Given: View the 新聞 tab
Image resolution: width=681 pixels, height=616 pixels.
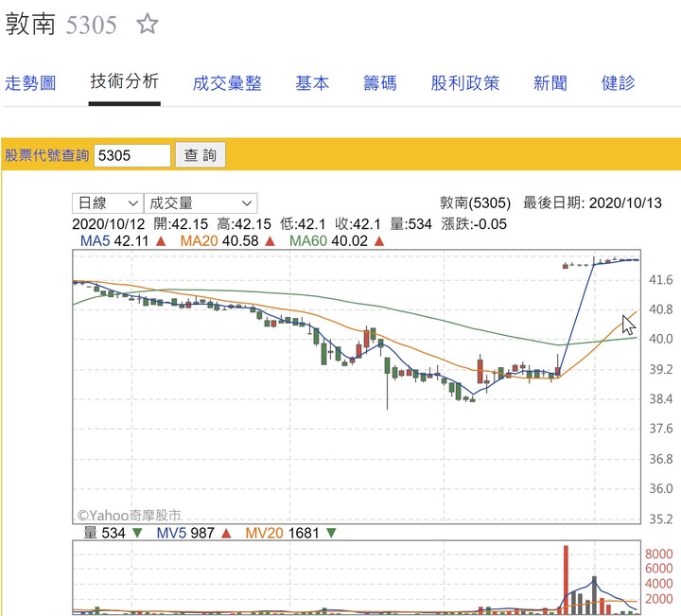Looking at the screenshot, I should 550,83.
